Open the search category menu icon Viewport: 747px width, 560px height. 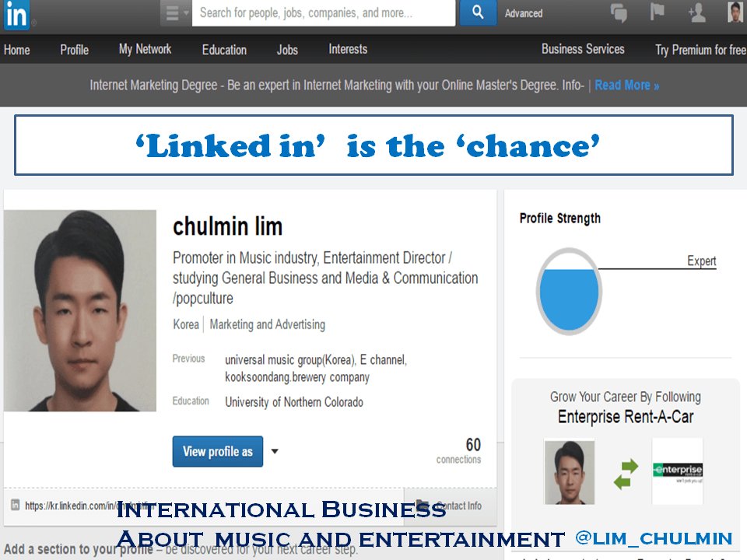pos(176,13)
